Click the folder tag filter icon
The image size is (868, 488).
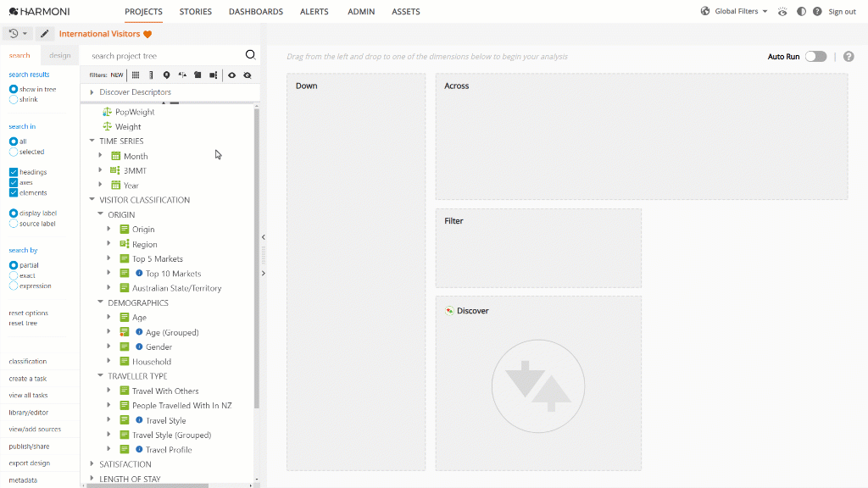(198, 75)
